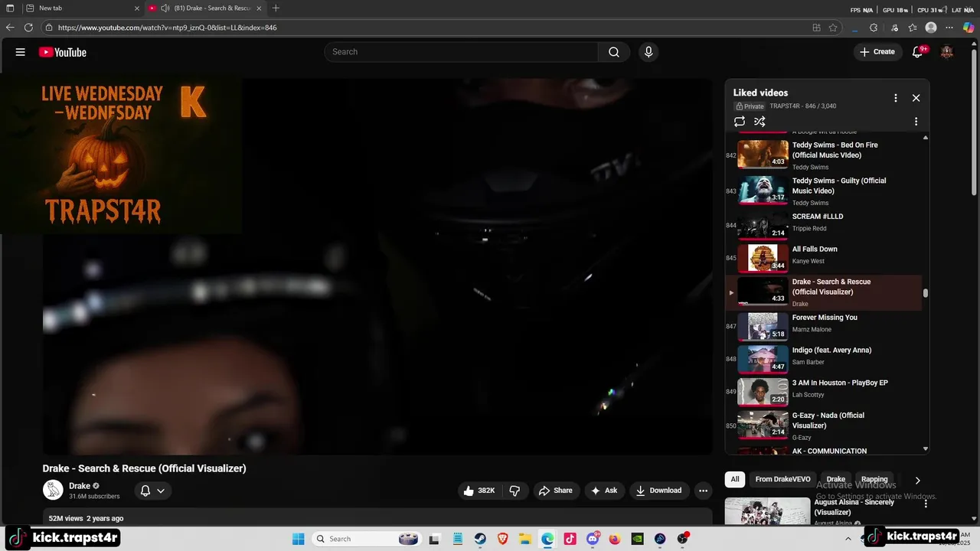
Task: Open Drake channel name link
Action: click(80, 486)
